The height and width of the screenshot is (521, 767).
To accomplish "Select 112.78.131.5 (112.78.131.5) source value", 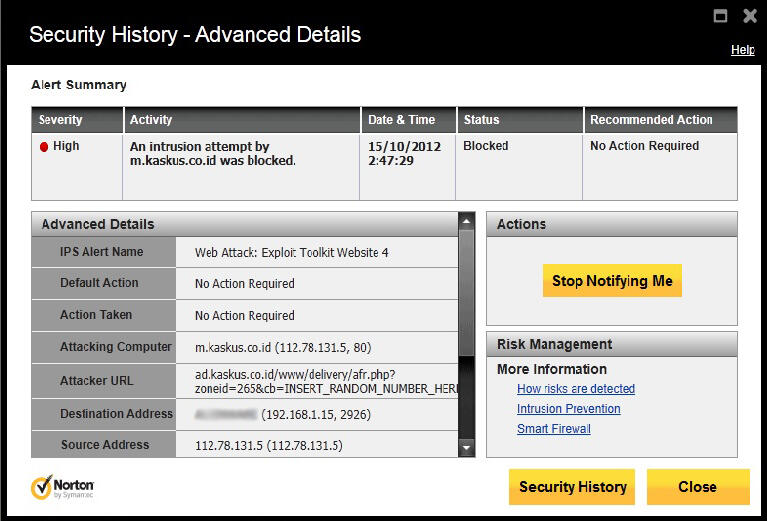I will coord(269,446).
